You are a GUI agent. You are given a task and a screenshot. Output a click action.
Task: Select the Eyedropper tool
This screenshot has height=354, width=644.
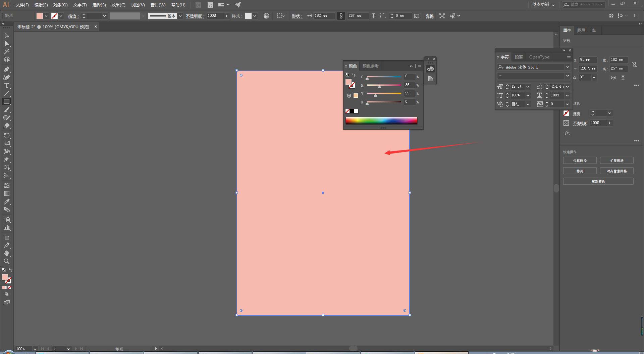click(x=6, y=202)
